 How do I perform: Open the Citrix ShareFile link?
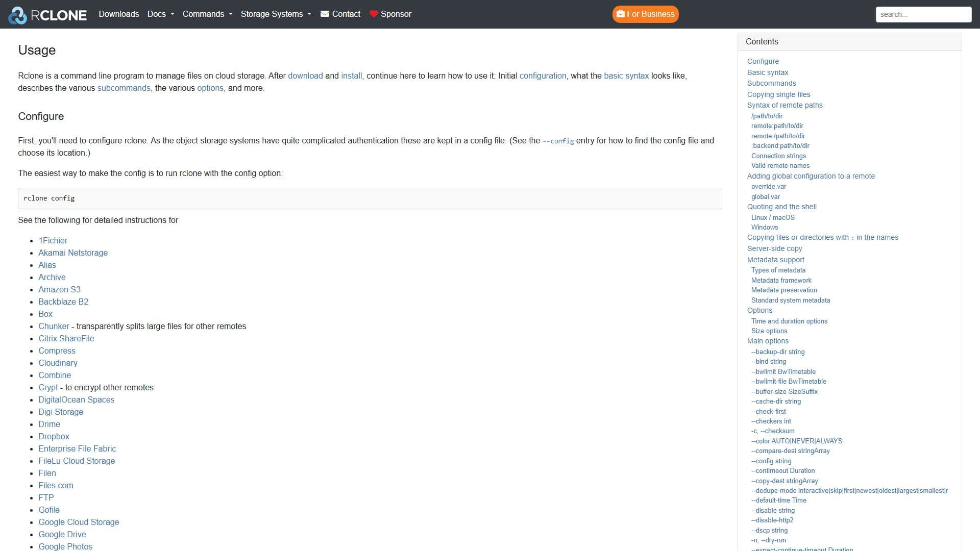coord(66,338)
